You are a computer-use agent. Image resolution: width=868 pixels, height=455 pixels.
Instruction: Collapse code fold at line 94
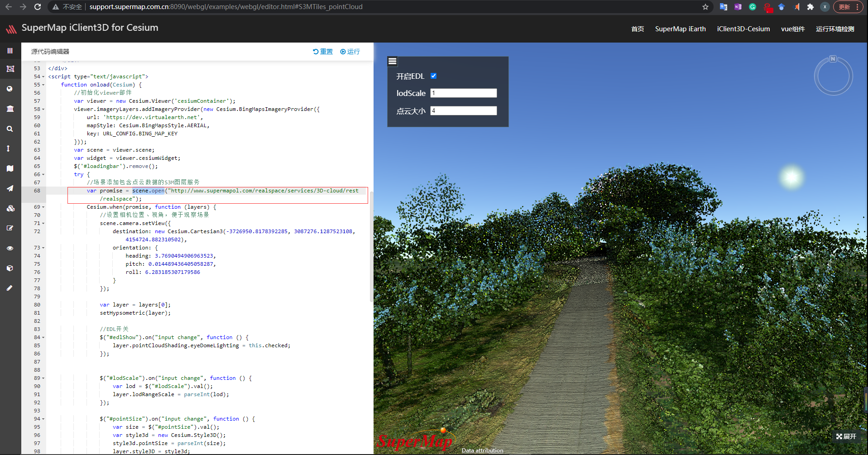pyautogui.click(x=43, y=419)
